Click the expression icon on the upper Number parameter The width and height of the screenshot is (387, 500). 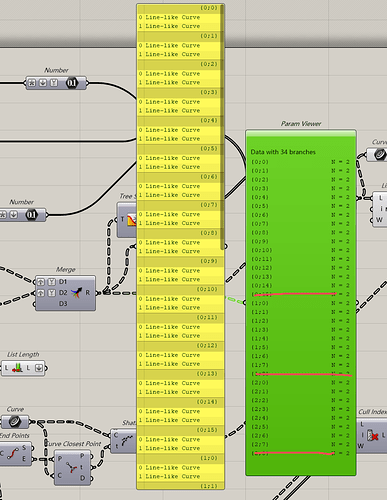(x=32, y=83)
